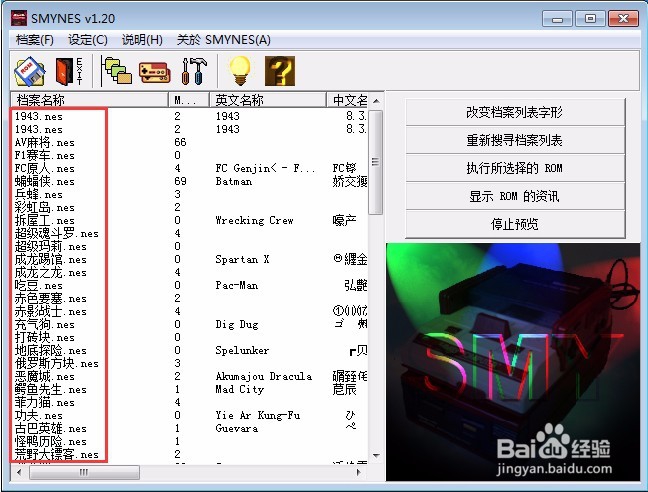Select 地底探险.nes in the file list
This screenshot has width=648, height=492.
50,351
